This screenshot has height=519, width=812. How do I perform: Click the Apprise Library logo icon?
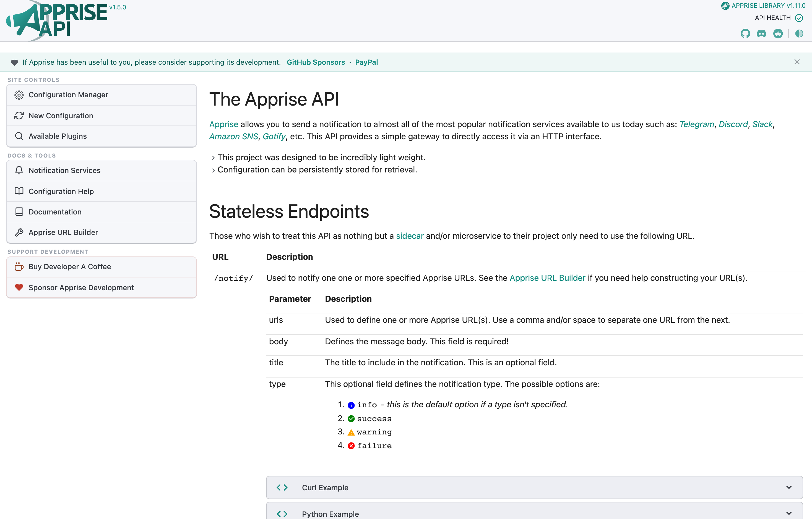pos(725,6)
